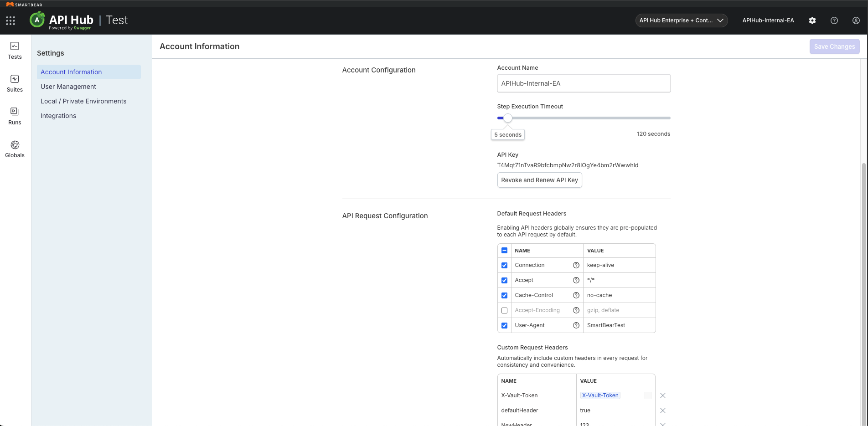The image size is (868, 426).
Task: Open the settings gear icon
Action: pos(812,21)
